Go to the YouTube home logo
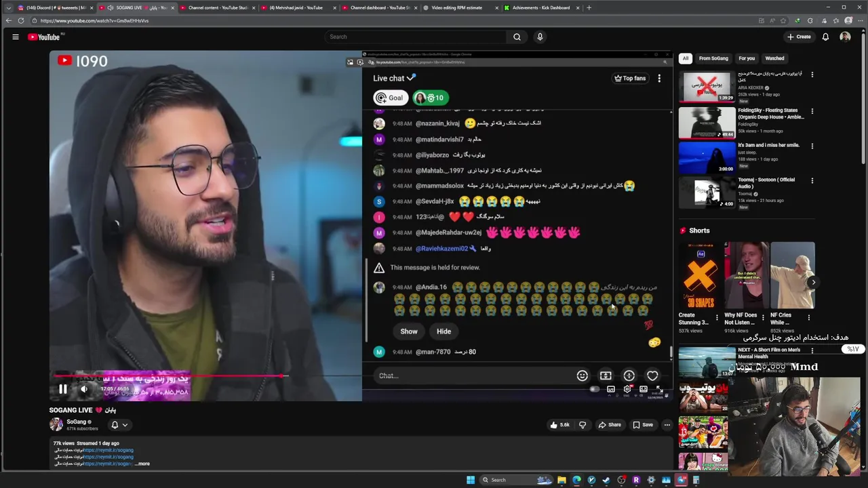 pos(44,37)
